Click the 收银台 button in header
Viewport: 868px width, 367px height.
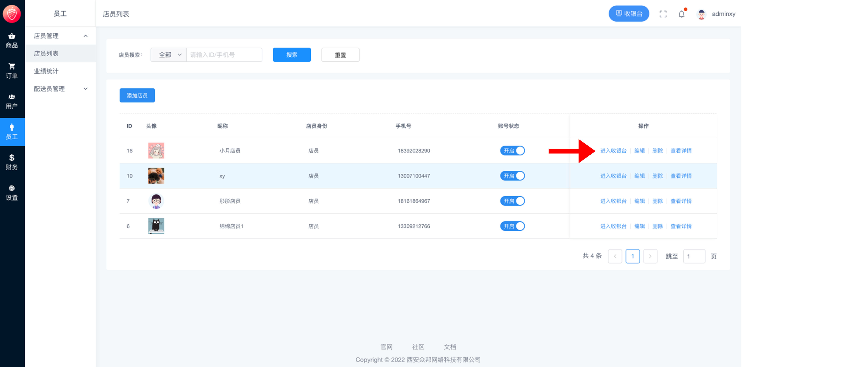(x=629, y=14)
